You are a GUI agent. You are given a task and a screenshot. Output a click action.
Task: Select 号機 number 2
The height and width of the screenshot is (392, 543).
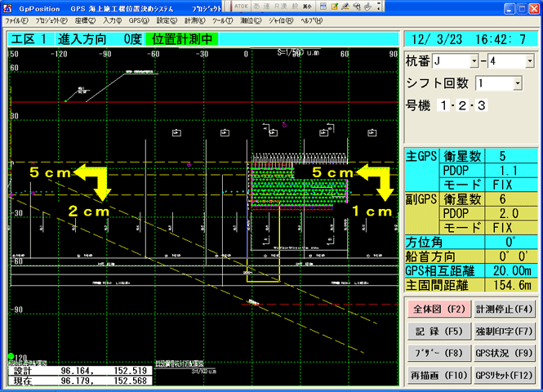click(x=462, y=105)
